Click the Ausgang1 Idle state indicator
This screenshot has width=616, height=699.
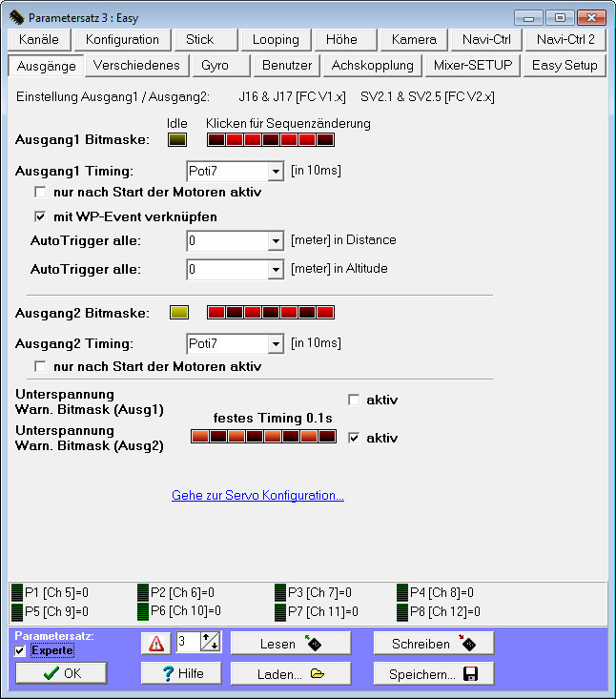177,140
